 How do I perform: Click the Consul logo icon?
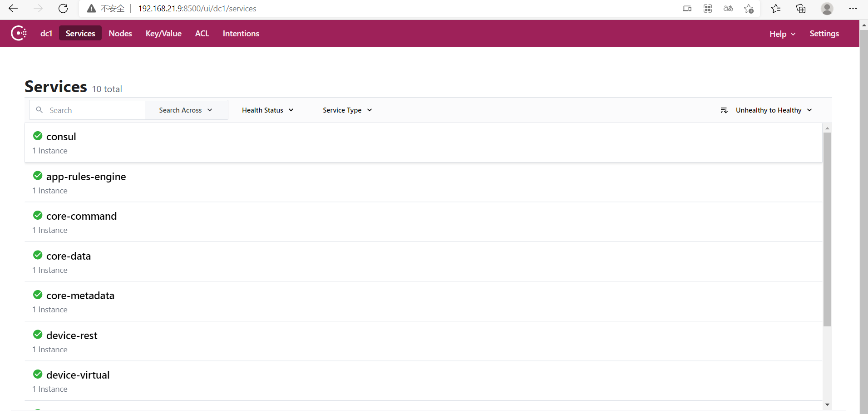(x=19, y=33)
